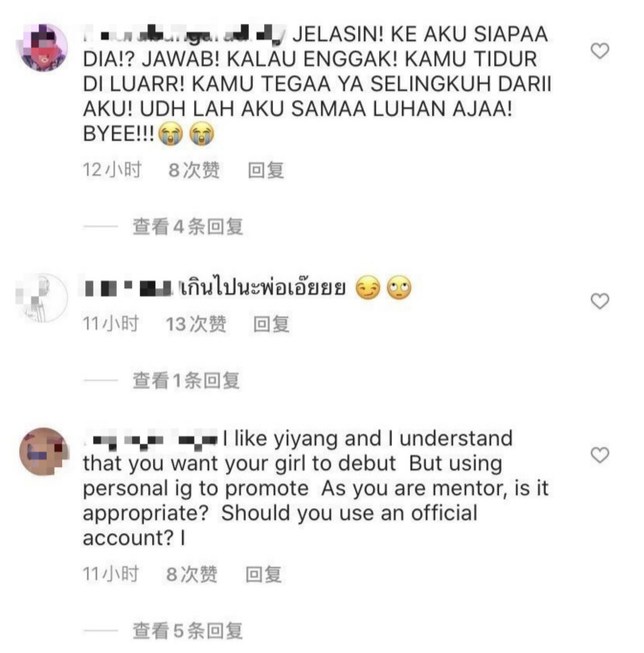Select the 11小时 timestamp on Thai comment
The width and height of the screenshot is (644, 653).
111,324
